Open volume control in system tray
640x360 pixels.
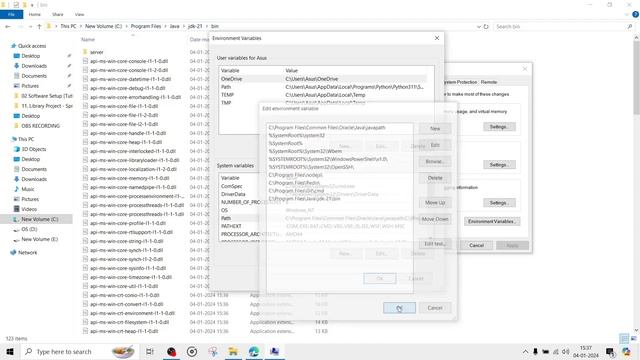click(566, 351)
